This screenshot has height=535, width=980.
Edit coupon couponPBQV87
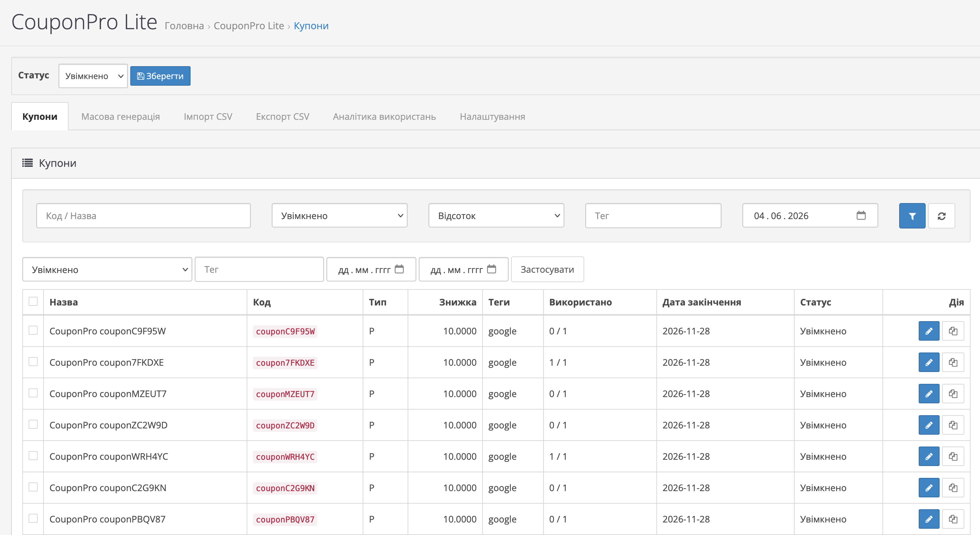929,519
